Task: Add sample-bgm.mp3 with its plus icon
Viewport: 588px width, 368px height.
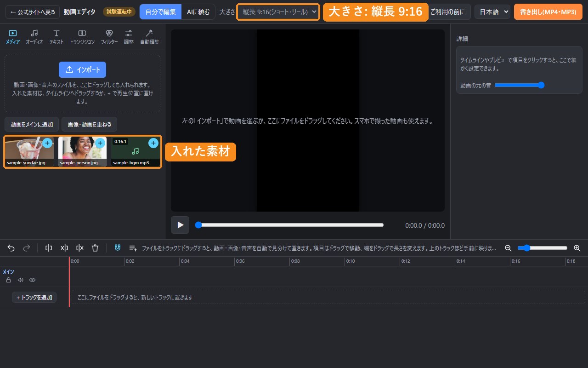Action: [x=153, y=143]
